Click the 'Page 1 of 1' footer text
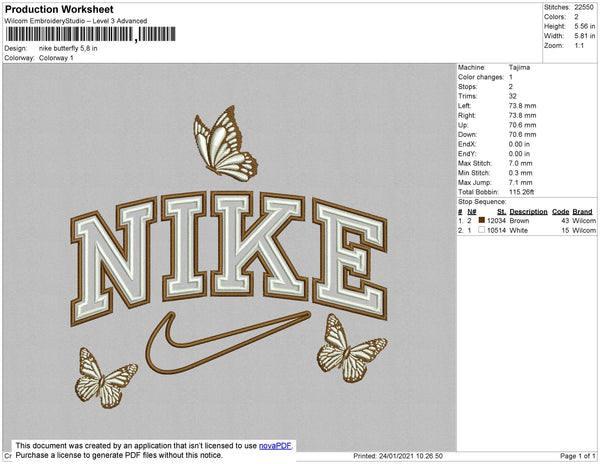The height and width of the screenshot is (464, 600). (x=578, y=456)
